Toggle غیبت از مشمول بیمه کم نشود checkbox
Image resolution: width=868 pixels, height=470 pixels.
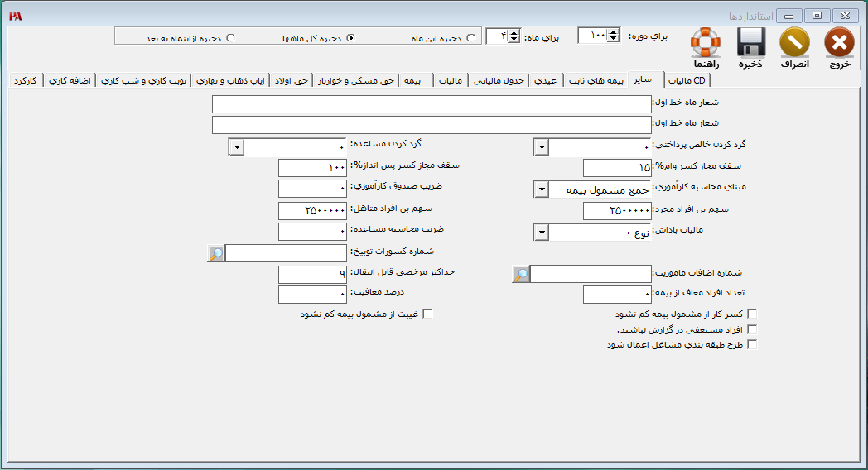(427, 314)
